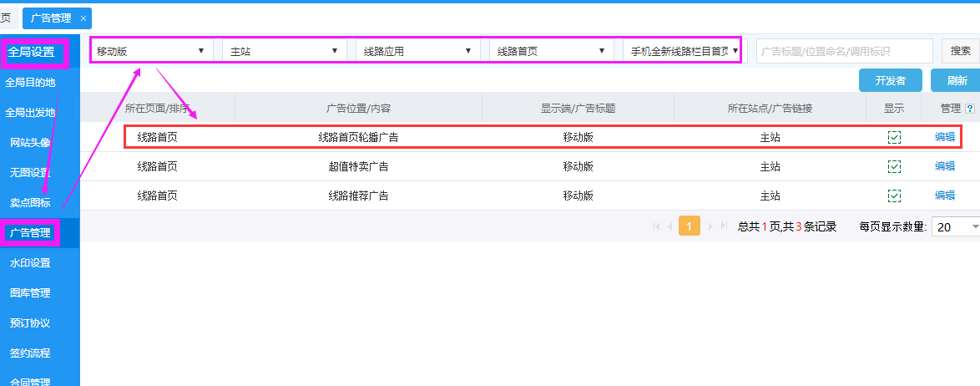This screenshot has width=980, height=386.
Task: Focus the ad title search input field
Action: 844,51
